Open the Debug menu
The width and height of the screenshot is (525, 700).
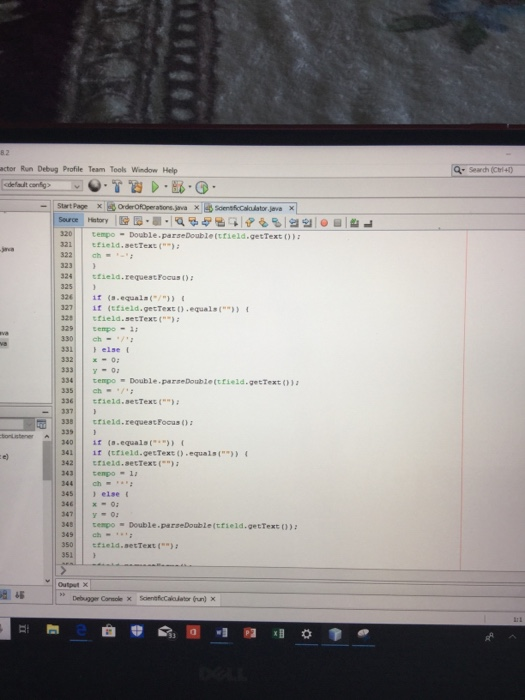point(48,169)
